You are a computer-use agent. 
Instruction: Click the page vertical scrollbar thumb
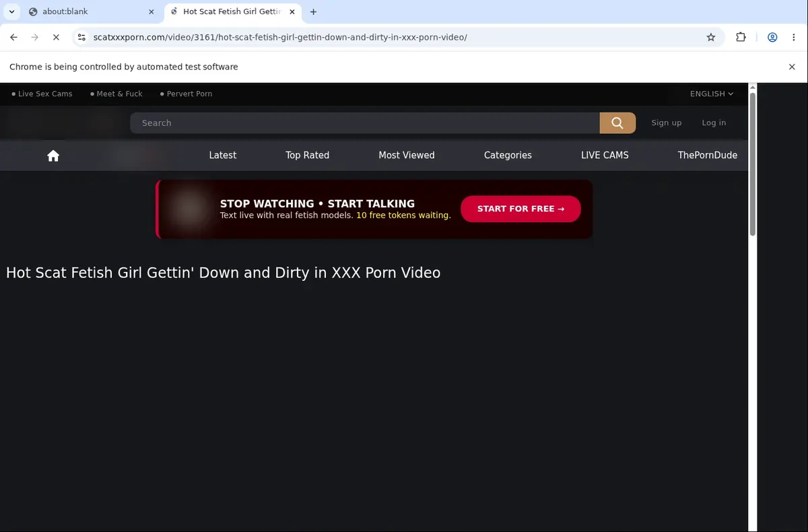pos(753,164)
